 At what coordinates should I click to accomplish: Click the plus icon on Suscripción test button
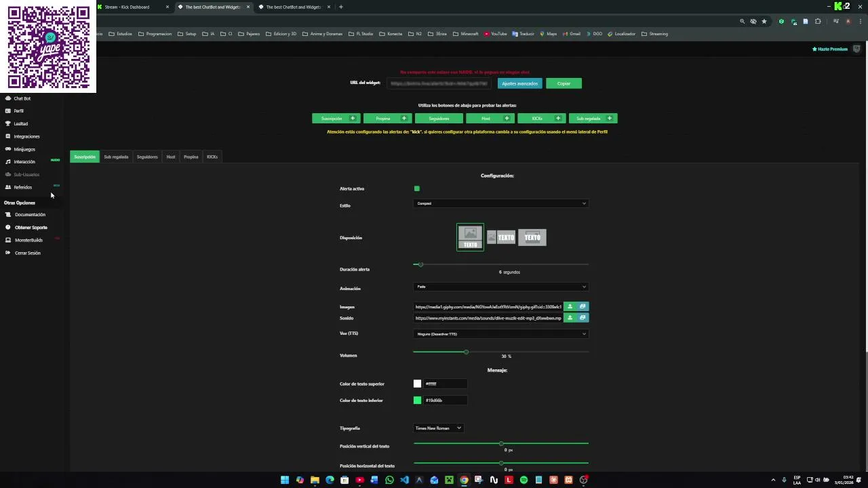[353, 119]
